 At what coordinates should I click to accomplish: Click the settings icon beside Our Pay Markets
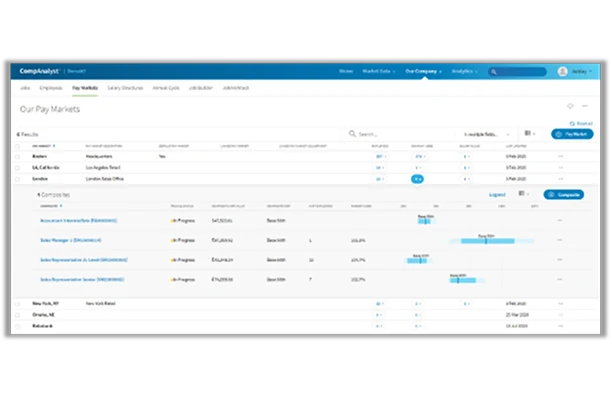(x=570, y=106)
